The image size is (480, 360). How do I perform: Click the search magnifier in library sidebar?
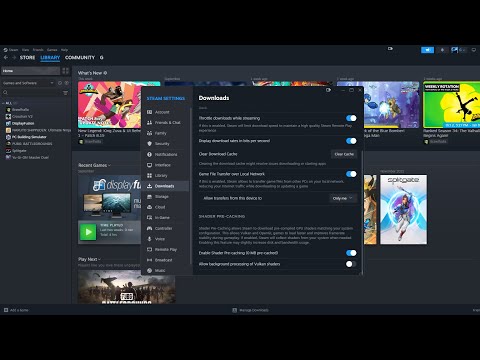5,93
